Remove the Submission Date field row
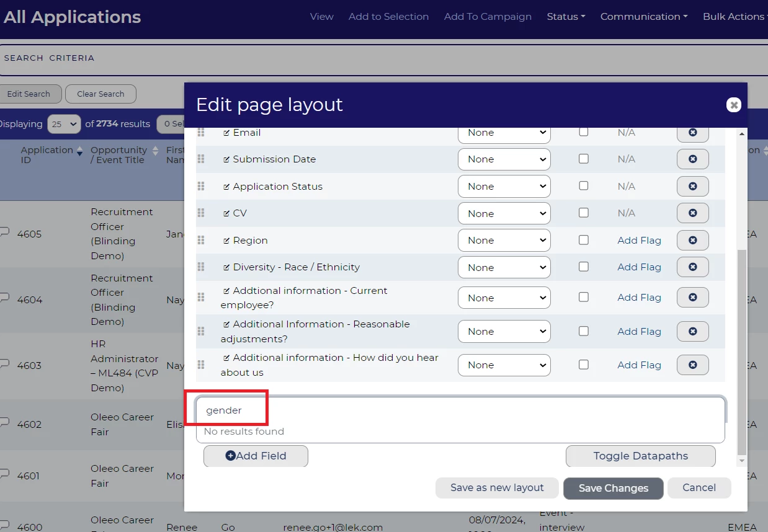 click(x=692, y=159)
